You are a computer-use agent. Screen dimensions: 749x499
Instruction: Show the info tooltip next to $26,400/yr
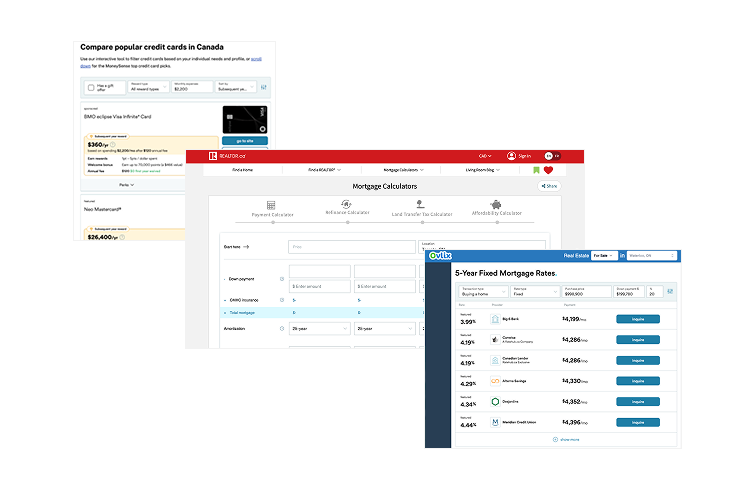click(x=122, y=237)
